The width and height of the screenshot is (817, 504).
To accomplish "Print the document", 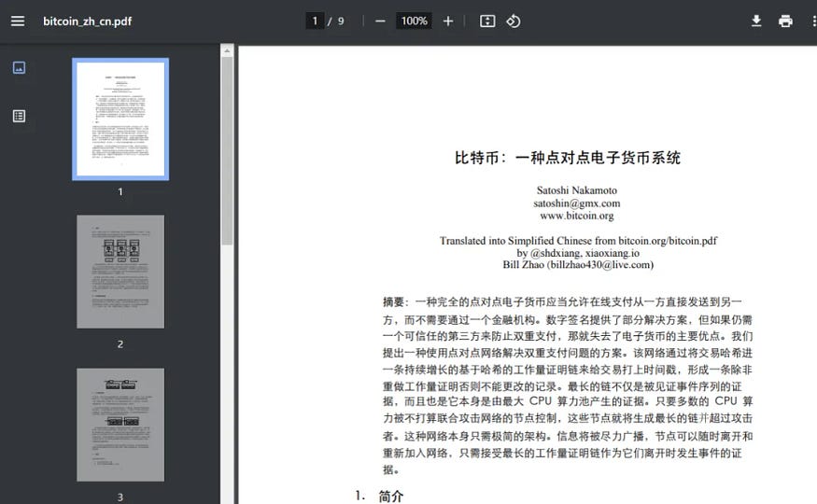I will 785,21.
